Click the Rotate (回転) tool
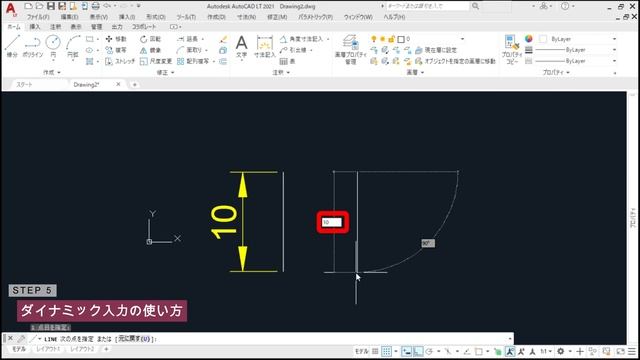 point(150,39)
